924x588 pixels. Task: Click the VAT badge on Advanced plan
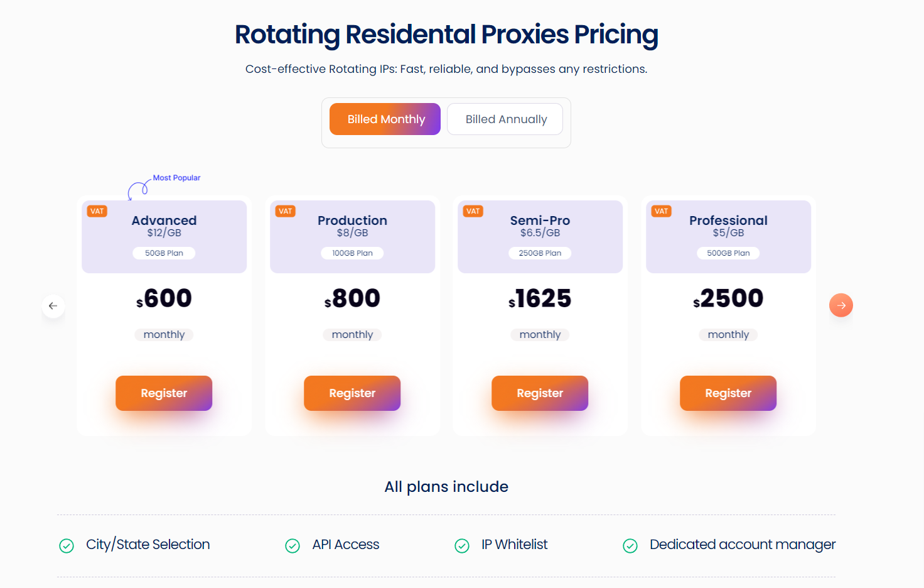[x=97, y=211]
